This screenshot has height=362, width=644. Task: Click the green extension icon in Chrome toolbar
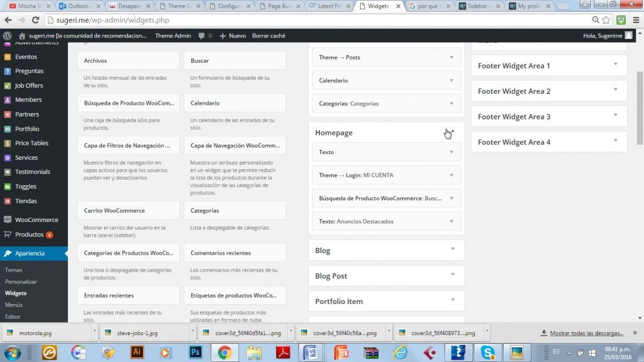(x=621, y=20)
